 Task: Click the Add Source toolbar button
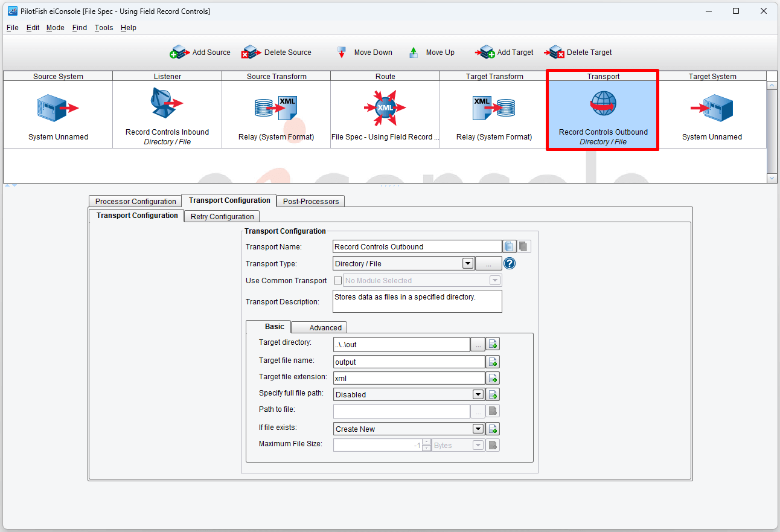tap(200, 53)
